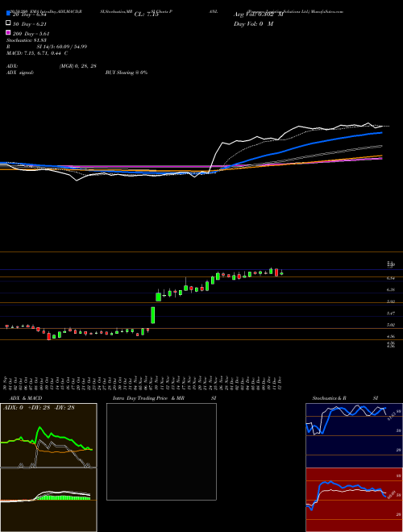Click the MACD histogram chart panel
403x532 pixels.
[48, 500]
